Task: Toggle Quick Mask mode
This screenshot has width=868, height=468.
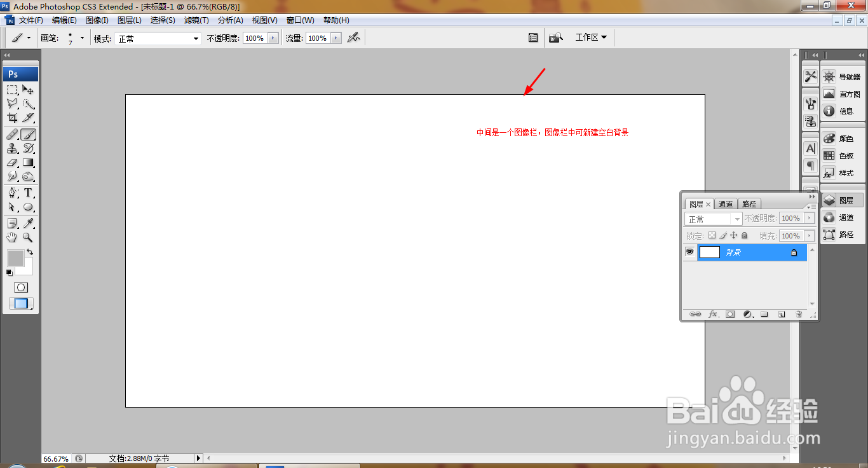Action: click(21, 287)
